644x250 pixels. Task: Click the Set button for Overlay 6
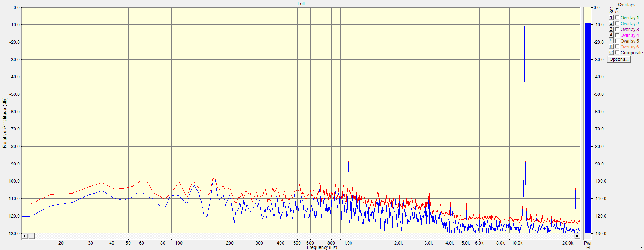611,47
